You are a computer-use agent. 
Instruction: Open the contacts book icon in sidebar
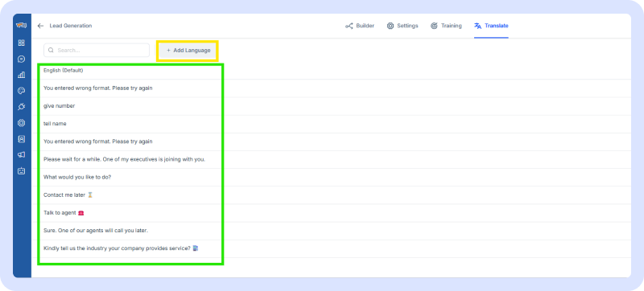[22, 139]
